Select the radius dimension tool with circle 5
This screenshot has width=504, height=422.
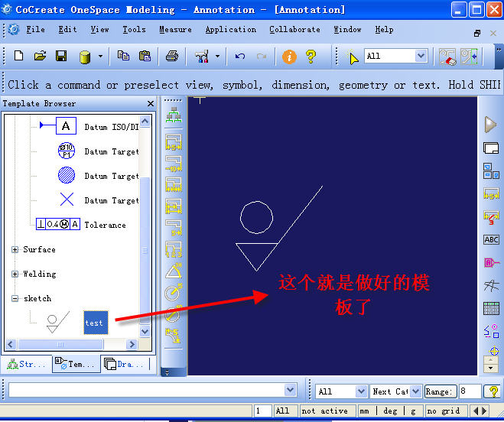point(174,292)
